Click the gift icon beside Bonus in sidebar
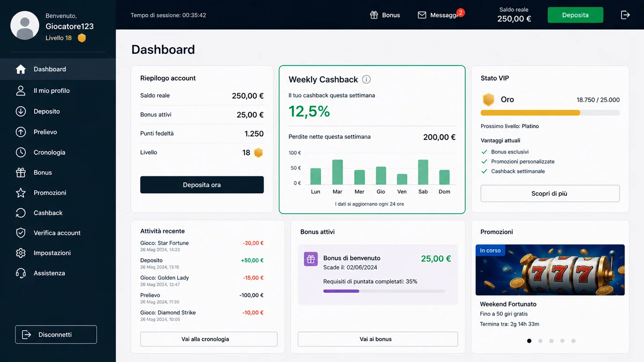The height and width of the screenshot is (362, 644). [x=21, y=173]
